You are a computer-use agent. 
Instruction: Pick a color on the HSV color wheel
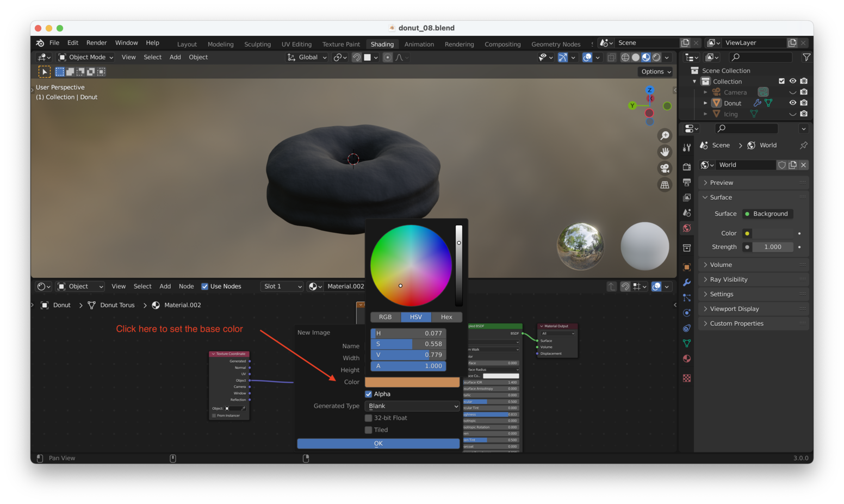coord(411,265)
